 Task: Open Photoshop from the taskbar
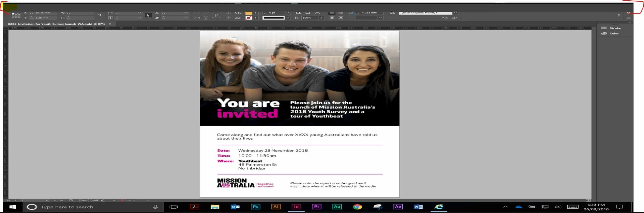(255, 207)
